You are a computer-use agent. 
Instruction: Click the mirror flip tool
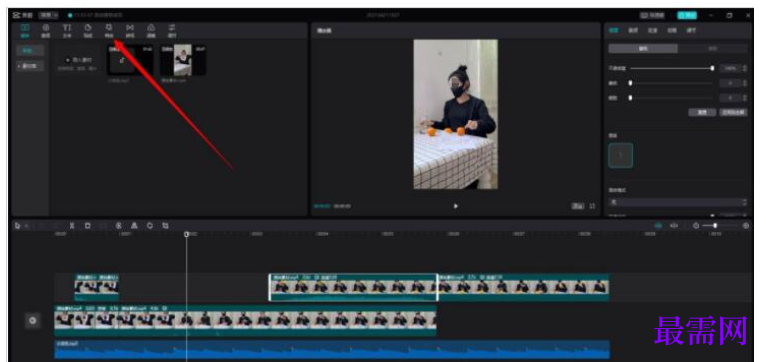click(134, 226)
